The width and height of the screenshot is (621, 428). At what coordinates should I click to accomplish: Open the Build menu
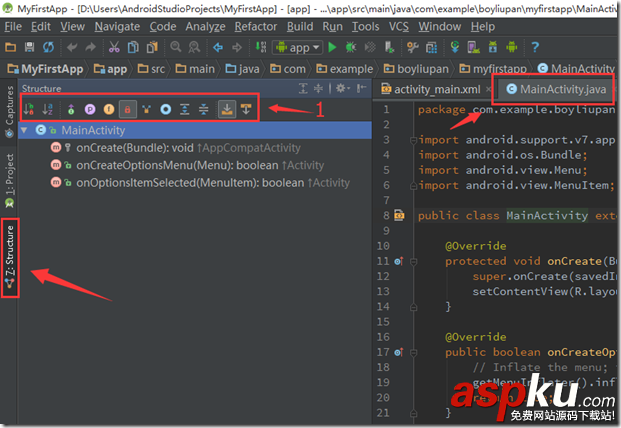click(x=300, y=27)
